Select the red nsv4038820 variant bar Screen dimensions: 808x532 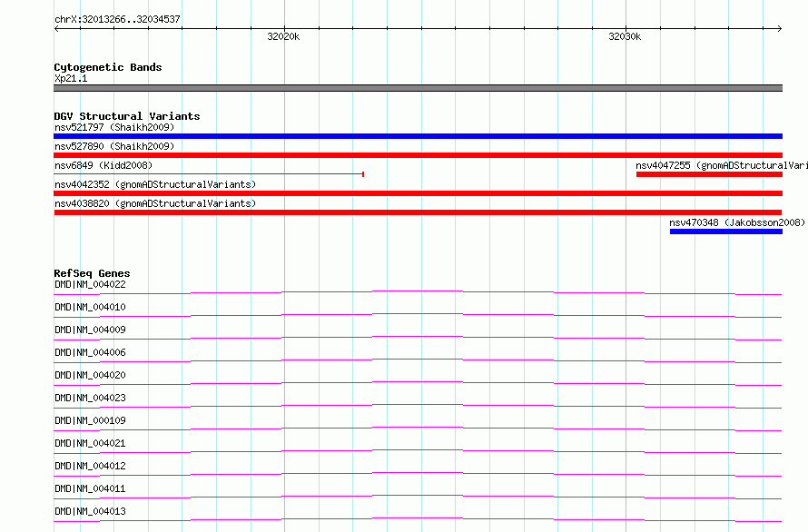tap(418, 212)
